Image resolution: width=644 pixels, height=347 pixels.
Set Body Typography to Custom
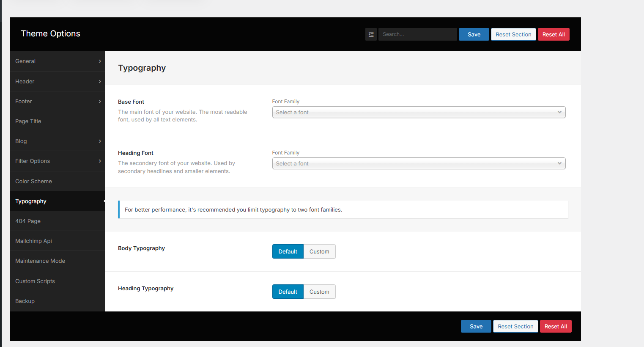click(319, 251)
